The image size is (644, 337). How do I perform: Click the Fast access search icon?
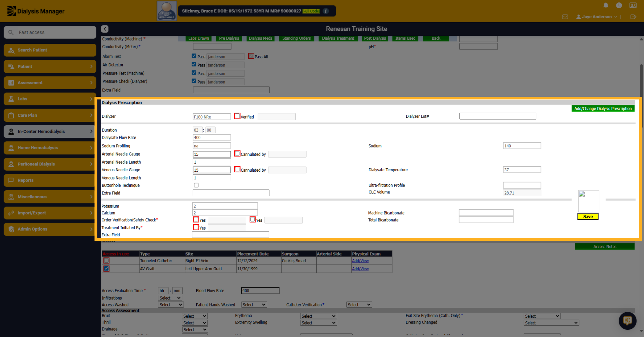tap(11, 32)
